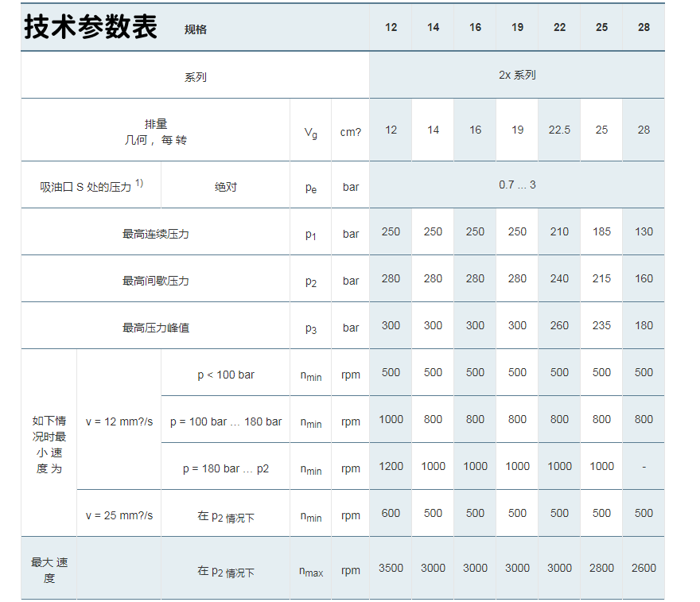
Task: Click the p = 100 bar ... 180 bar cell
Action: coord(225,420)
